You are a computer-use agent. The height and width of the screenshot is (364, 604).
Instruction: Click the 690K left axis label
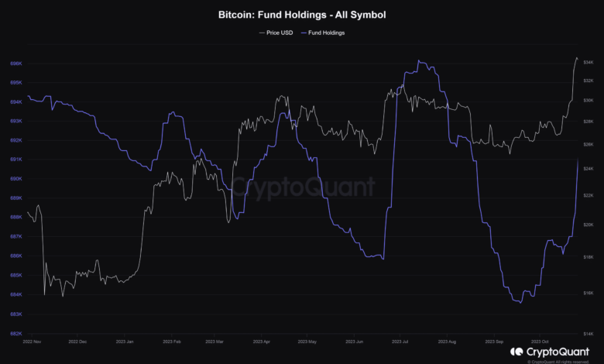click(x=14, y=179)
